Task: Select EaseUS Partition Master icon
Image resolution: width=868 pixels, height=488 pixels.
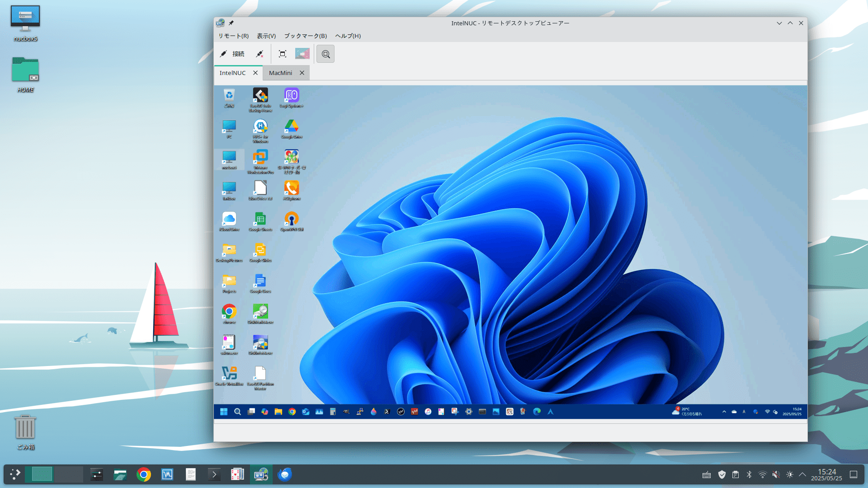Action: 260,378
